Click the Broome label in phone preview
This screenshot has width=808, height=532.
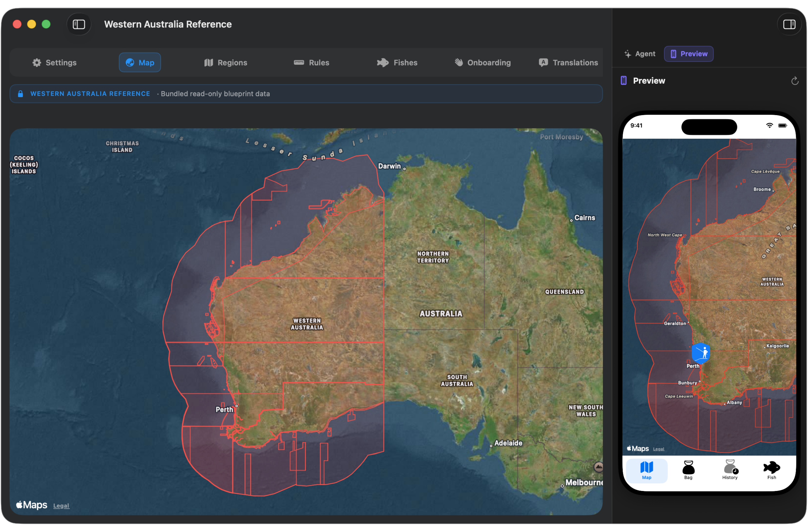click(x=762, y=189)
